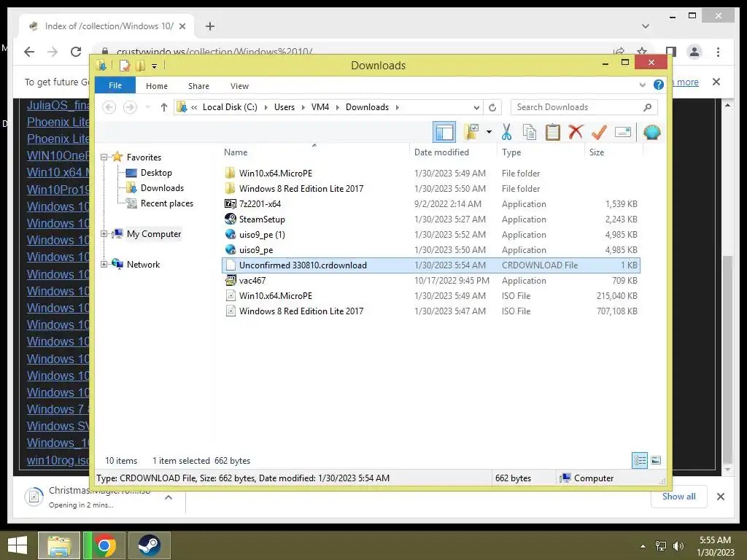Select the vac467 application icon
Image resolution: width=747 pixels, height=560 pixels.
point(230,281)
